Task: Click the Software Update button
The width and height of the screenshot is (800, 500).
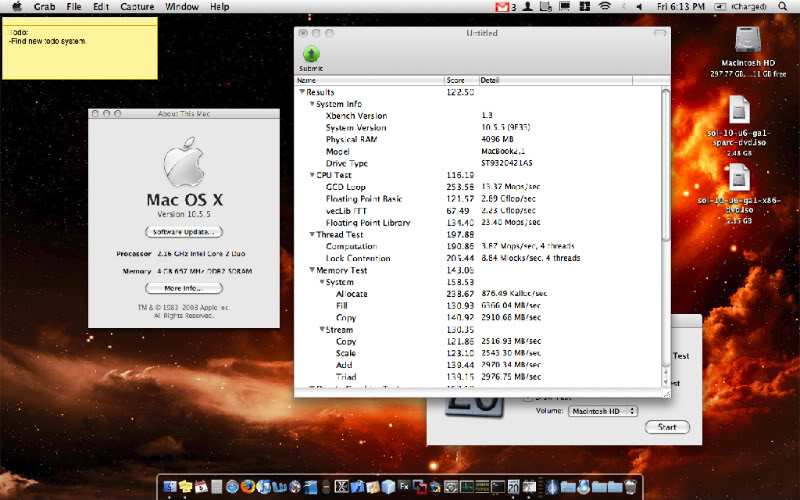Action: click(184, 232)
